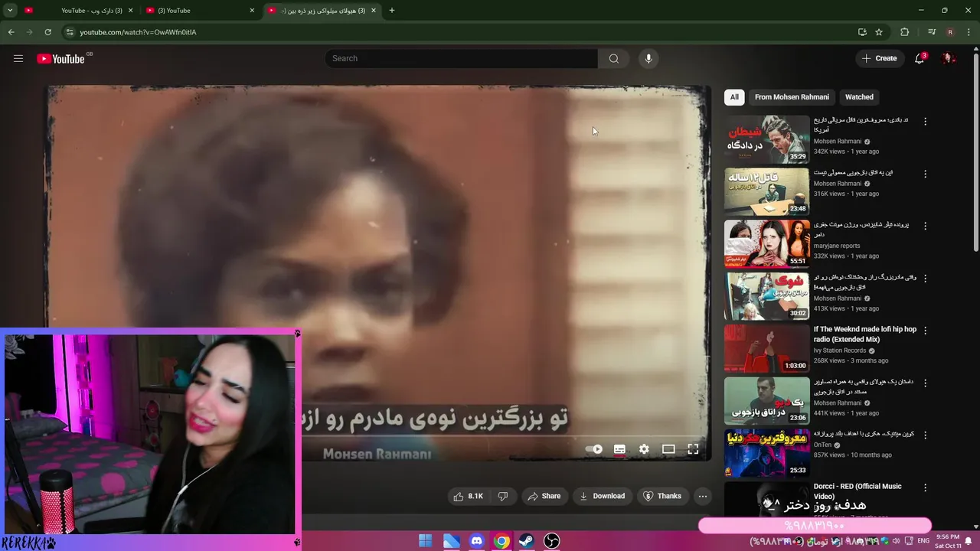This screenshot has height=551, width=980.
Task: Open the 25:33 hacker video thumbnail
Action: tap(766, 453)
